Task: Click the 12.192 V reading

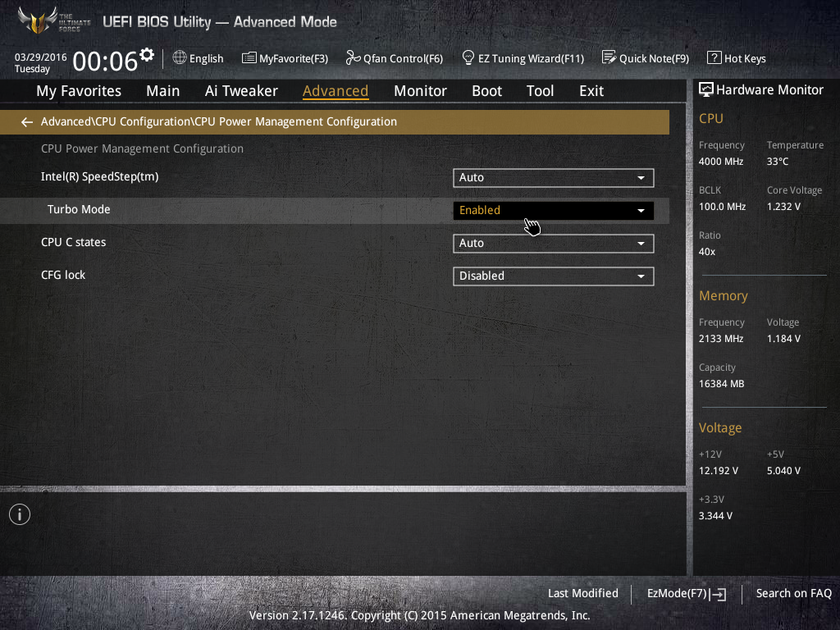Action: coord(719,470)
